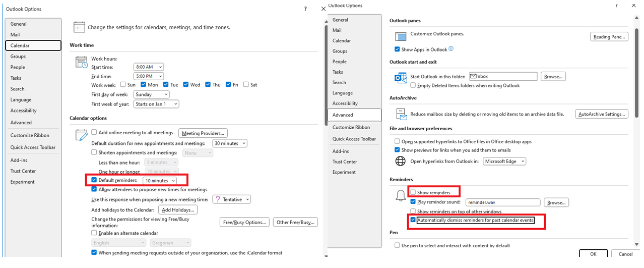Open the default duration 30 minutes dropdown
The image size is (644, 268).
[x=230, y=143]
